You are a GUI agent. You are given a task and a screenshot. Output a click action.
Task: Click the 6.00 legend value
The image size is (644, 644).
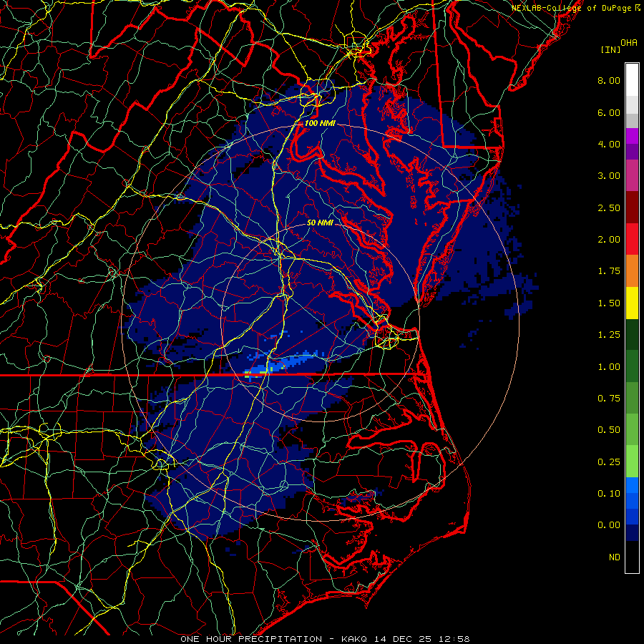(x=609, y=112)
